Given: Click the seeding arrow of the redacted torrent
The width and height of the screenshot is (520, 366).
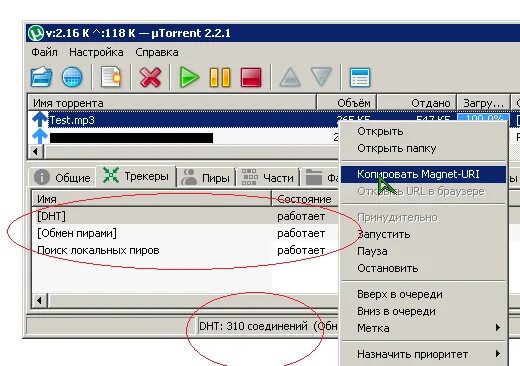Looking at the screenshot, I should click(40, 137).
